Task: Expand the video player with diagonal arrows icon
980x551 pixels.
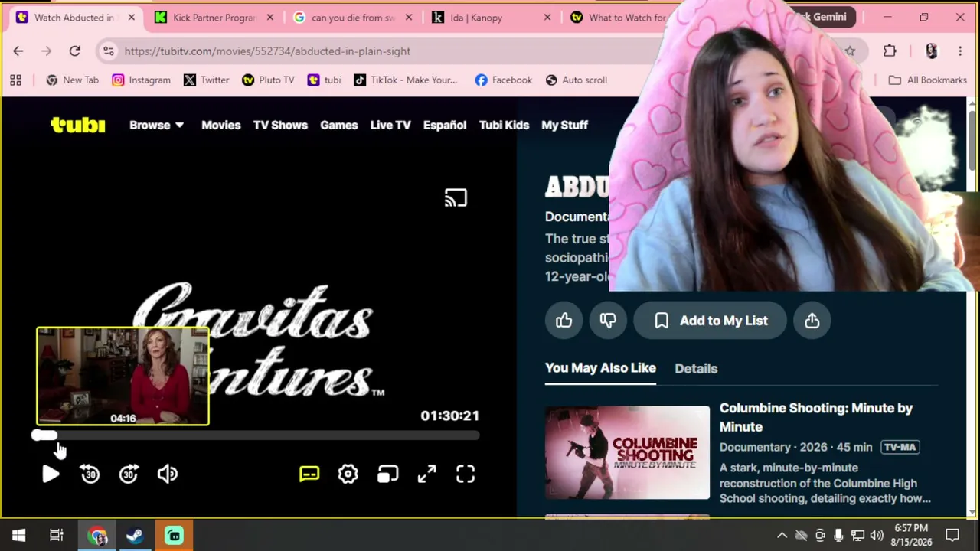Action: click(426, 474)
